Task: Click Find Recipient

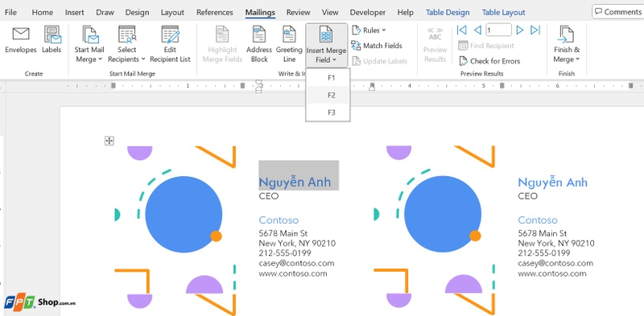Action: click(x=486, y=46)
